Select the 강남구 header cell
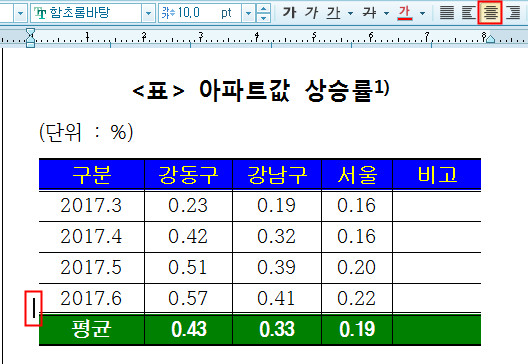Screen dimensions: 528x364 pos(277,174)
